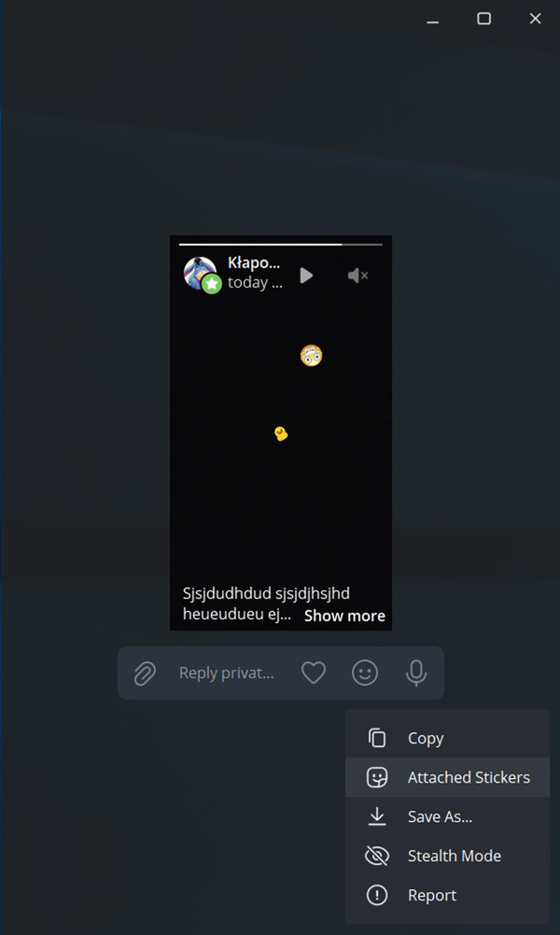Resume story playback with play button

(306, 276)
